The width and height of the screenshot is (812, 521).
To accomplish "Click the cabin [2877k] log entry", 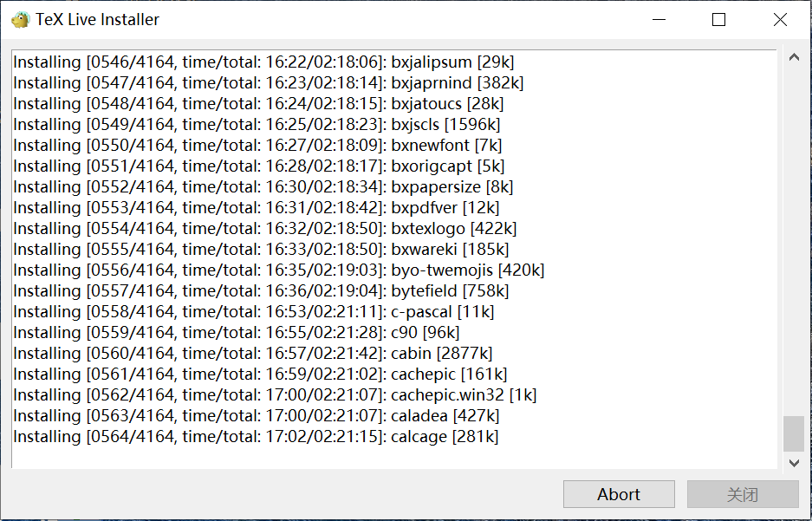I will (252, 354).
